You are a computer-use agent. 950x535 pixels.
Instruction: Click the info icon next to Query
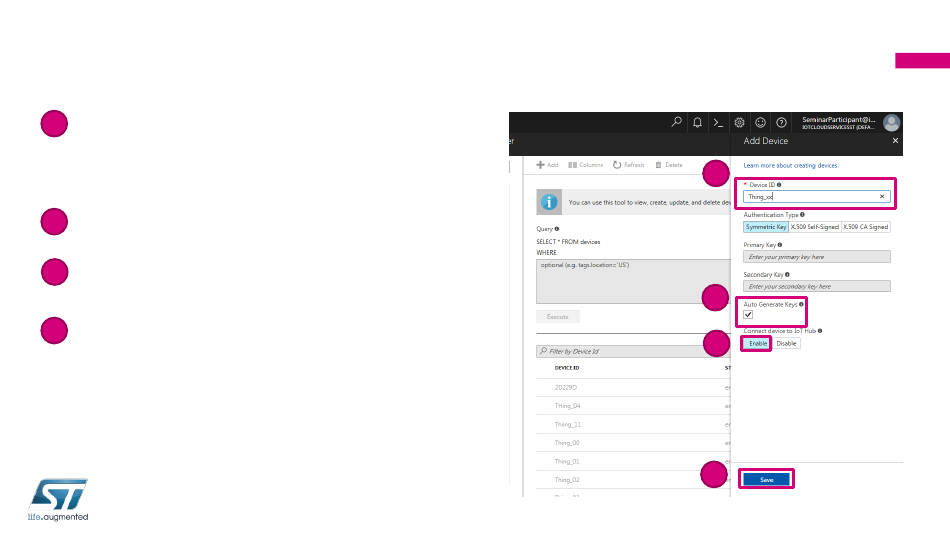(x=557, y=229)
